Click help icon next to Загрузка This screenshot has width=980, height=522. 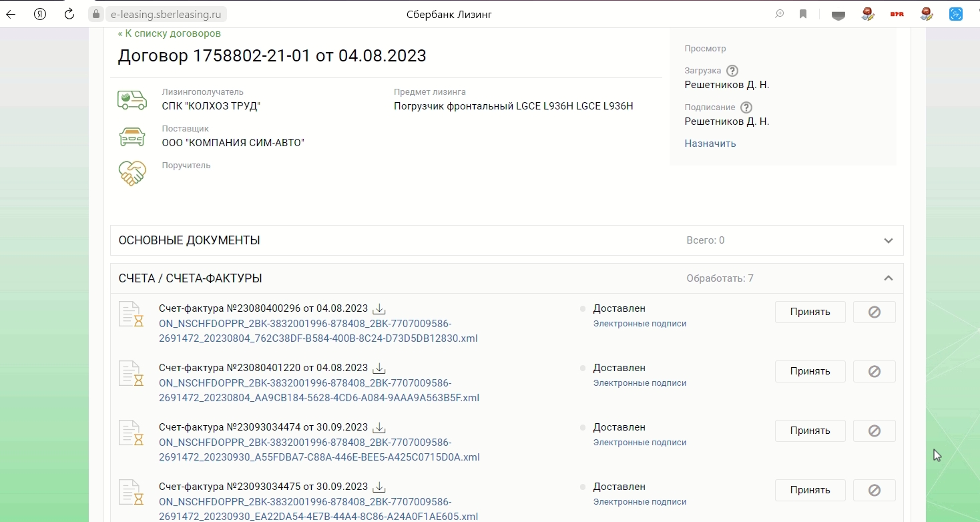click(x=732, y=71)
